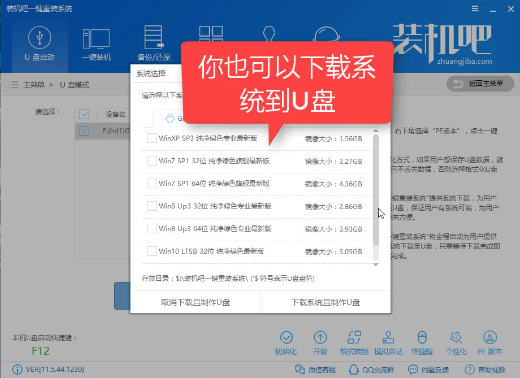Close the application window
The image size is (520, 378).
(x=511, y=9)
